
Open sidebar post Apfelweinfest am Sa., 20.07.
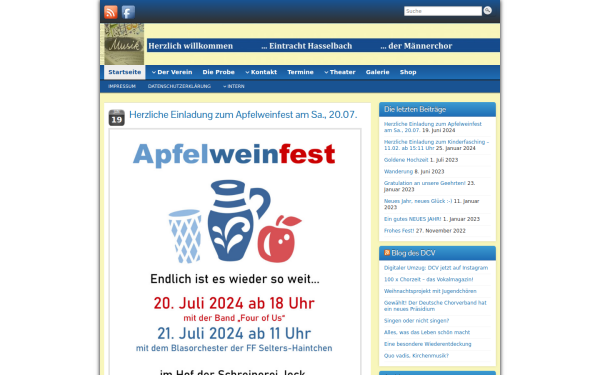[432, 127]
